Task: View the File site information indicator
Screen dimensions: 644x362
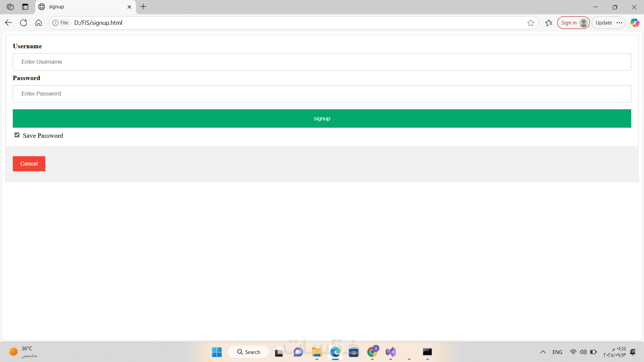Action: tap(60, 23)
